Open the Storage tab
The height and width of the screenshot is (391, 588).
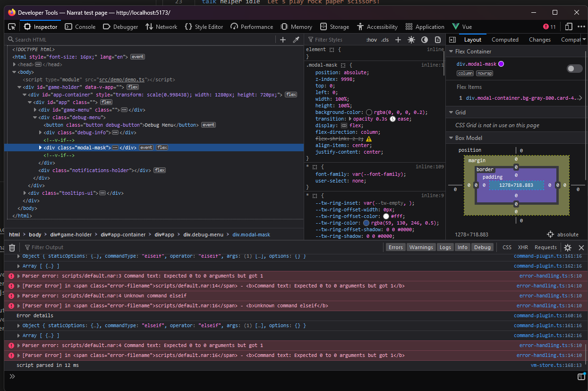(334, 27)
